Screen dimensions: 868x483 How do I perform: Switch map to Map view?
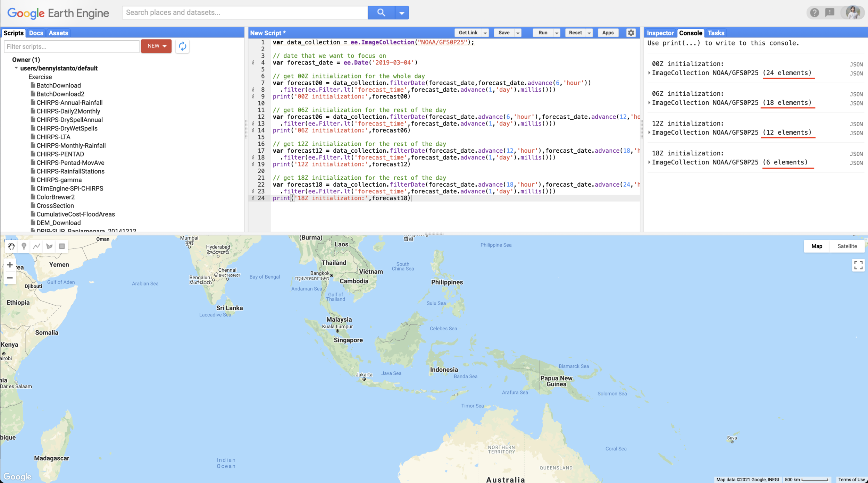click(x=817, y=246)
